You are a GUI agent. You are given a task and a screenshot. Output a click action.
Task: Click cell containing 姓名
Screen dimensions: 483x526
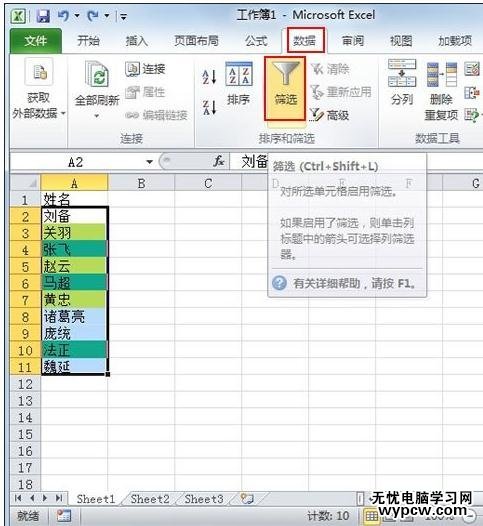74,200
